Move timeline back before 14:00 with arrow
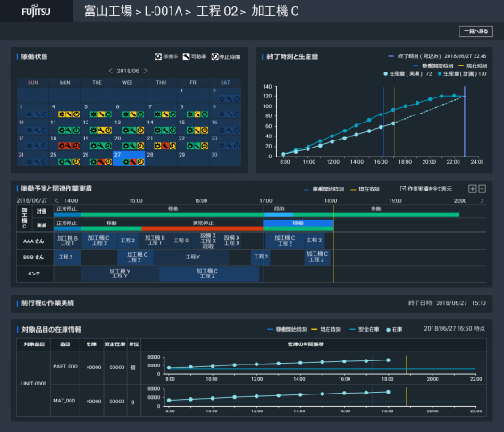504x432 pixels. [x=56, y=200]
